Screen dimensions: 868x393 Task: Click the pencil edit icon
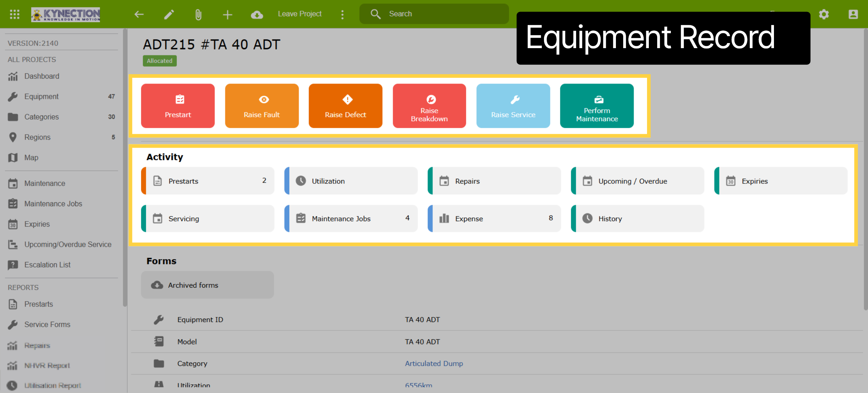tap(169, 14)
